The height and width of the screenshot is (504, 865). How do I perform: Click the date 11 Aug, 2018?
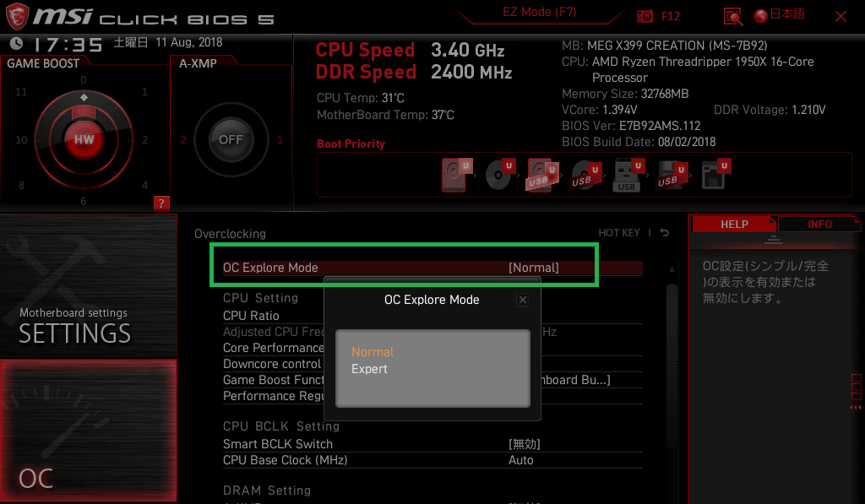point(188,42)
